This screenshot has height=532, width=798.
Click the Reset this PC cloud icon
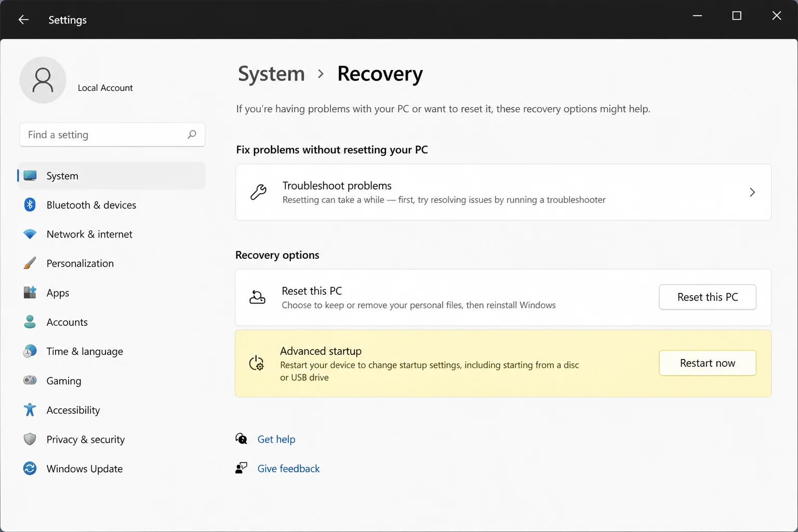[257, 297]
